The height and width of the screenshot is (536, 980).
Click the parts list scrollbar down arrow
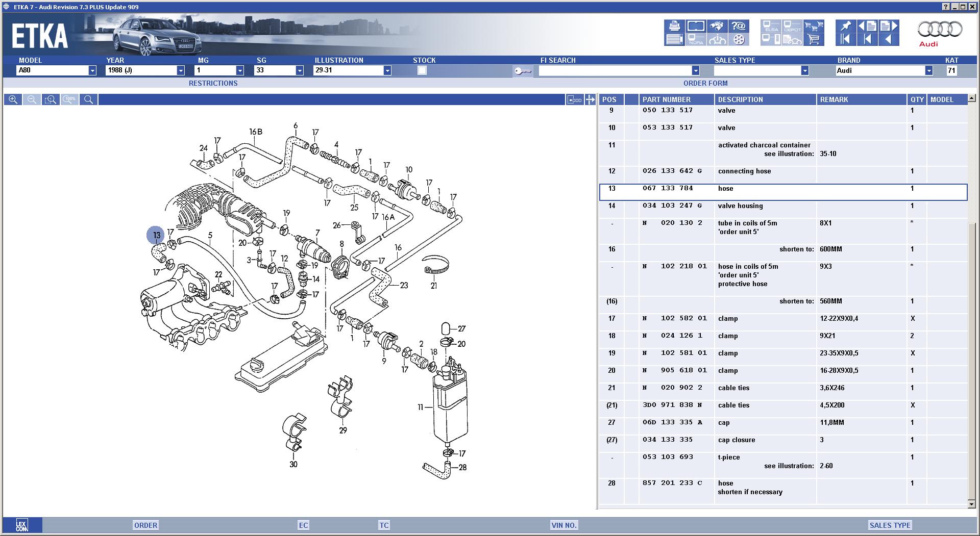pyautogui.click(x=971, y=504)
